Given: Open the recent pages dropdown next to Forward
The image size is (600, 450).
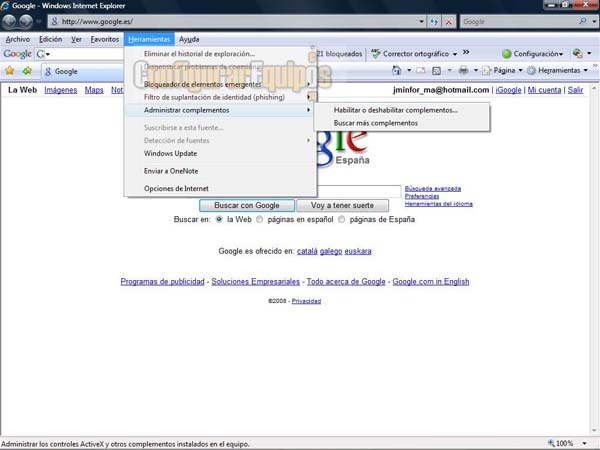Looking at the screenshot, I should pyautogui.click(x=38, y=22).
